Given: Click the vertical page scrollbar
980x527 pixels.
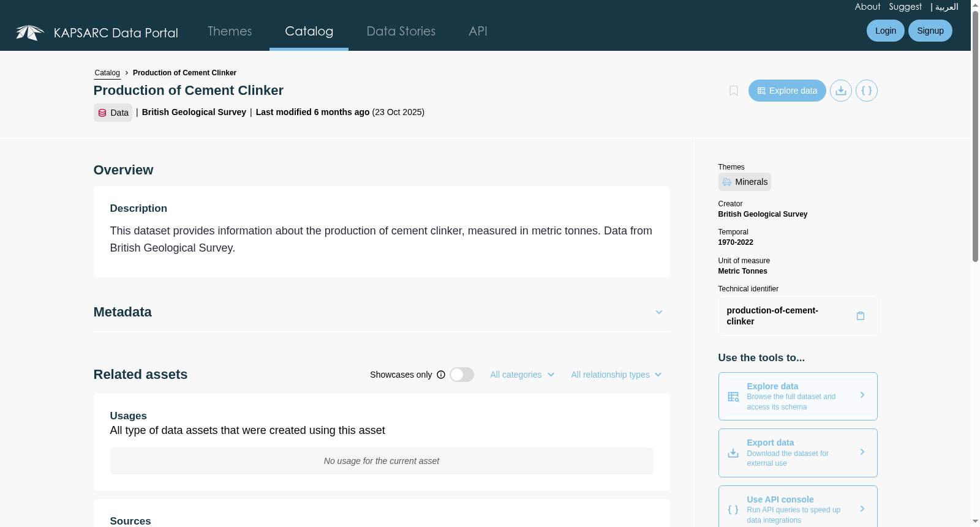Looking at the screenshot, I should pyautogui.click(x=975, y=136).
